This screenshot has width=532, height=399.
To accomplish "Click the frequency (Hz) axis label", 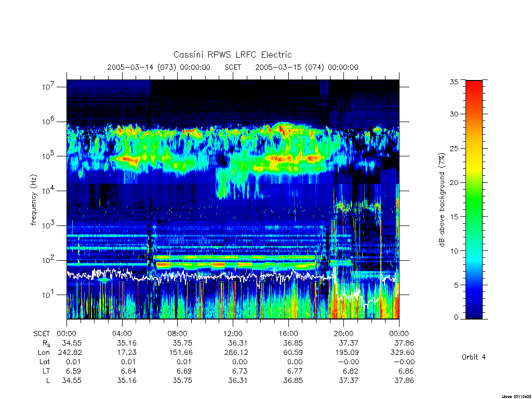I will tap(33, 200).
